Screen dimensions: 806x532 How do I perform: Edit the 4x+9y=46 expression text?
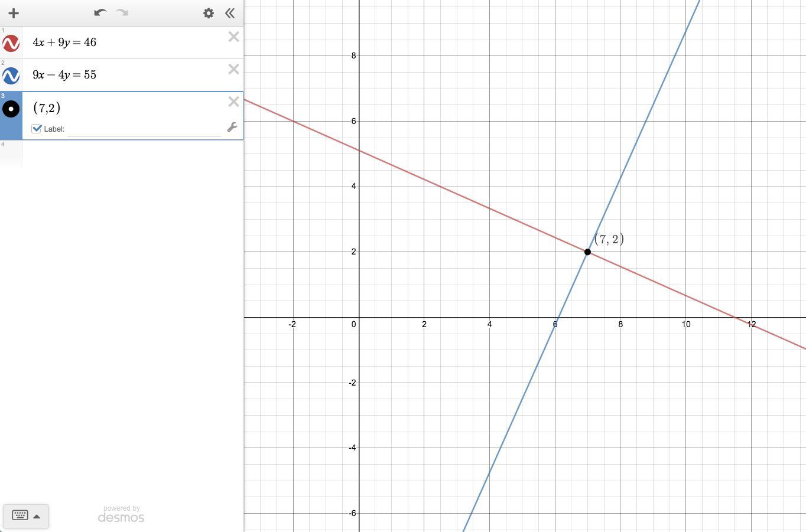click(64, 43)
